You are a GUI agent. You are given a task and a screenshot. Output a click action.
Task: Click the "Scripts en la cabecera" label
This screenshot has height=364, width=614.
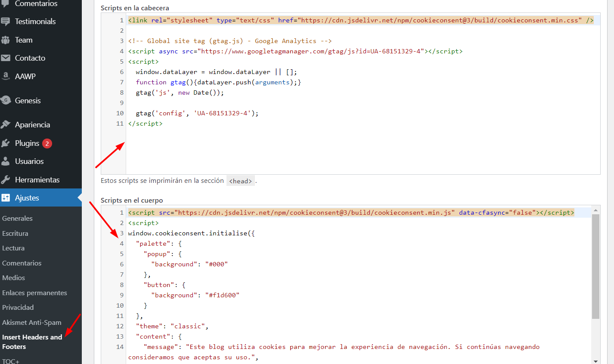tap(135, 8)
